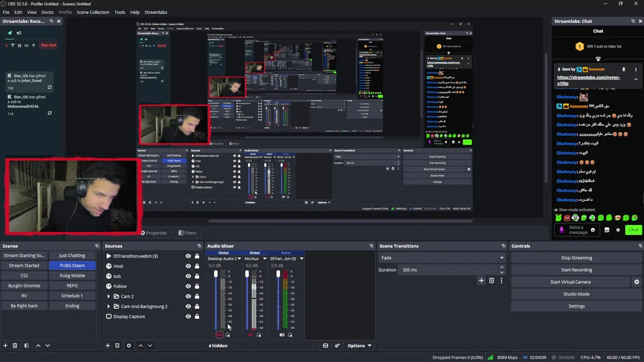Hide the Cam 2 group
Image resolution: width=644 pixels, height=362 pixels.
point(188,296)
